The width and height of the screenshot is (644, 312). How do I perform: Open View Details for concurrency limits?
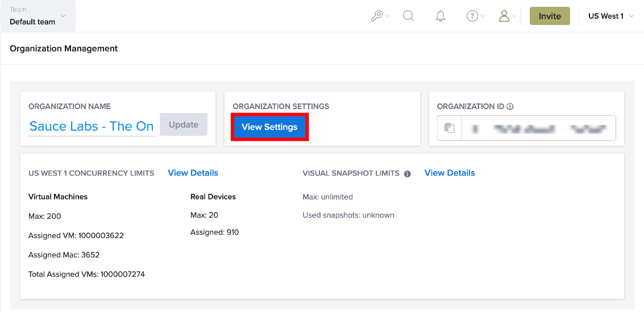[193, 173]
